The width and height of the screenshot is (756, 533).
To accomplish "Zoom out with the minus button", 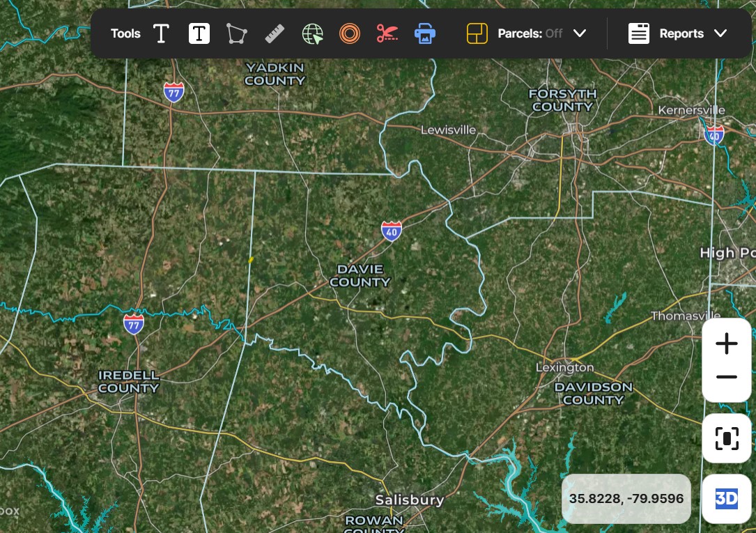I will (727, 377).
